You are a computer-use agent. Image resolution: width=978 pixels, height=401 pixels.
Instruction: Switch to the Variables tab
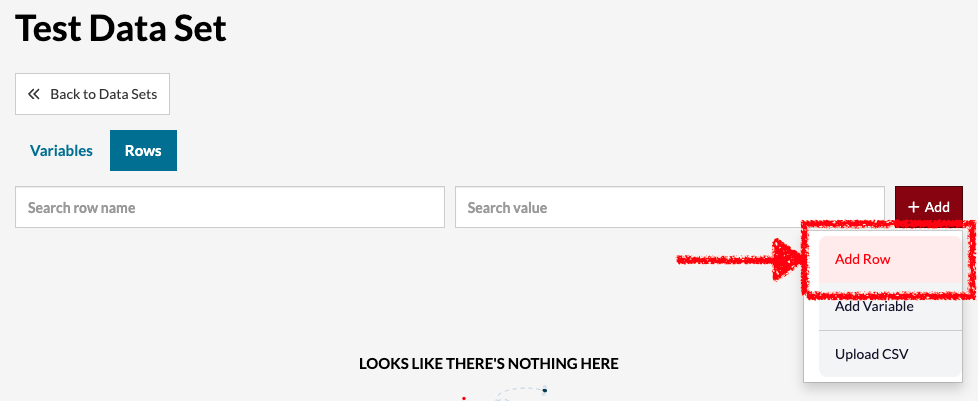point(61,150)
